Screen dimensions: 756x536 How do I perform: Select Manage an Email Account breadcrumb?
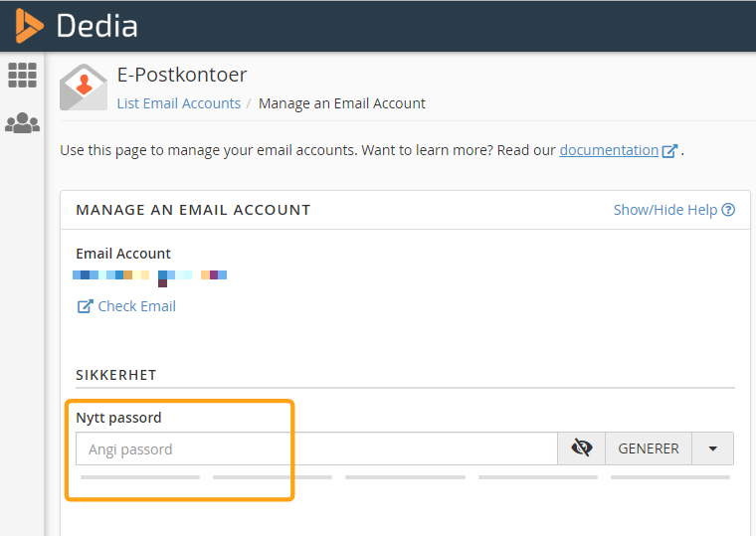click(x=341, y=103)
